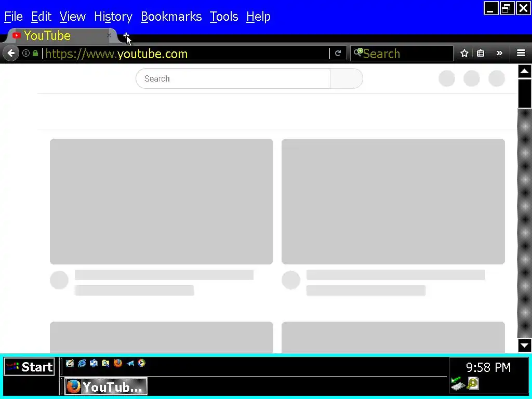Screen dimensions: 532x399
Task: Click the search engine magnifier icon
Action: point(358,52)
